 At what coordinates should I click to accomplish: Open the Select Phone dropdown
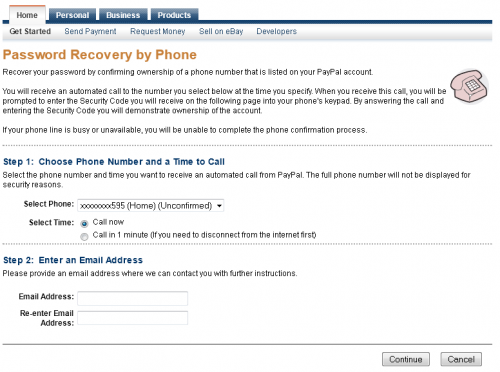click(151, 206)
